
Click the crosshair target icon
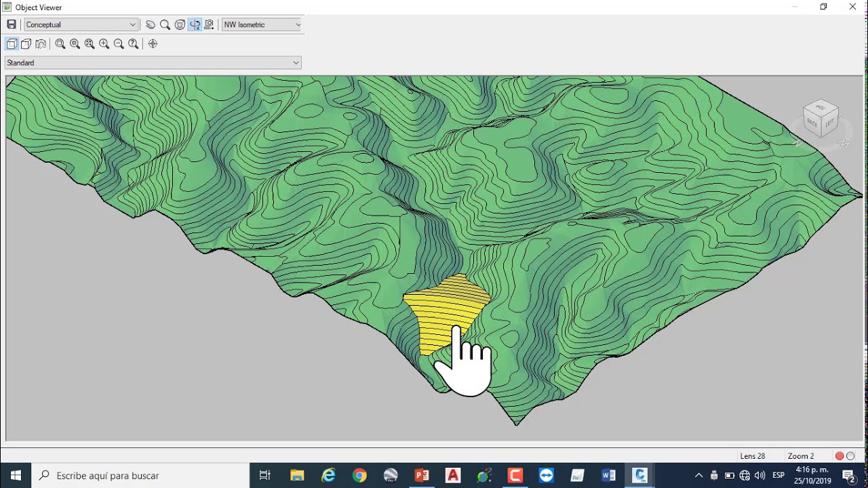click(153, 43)
